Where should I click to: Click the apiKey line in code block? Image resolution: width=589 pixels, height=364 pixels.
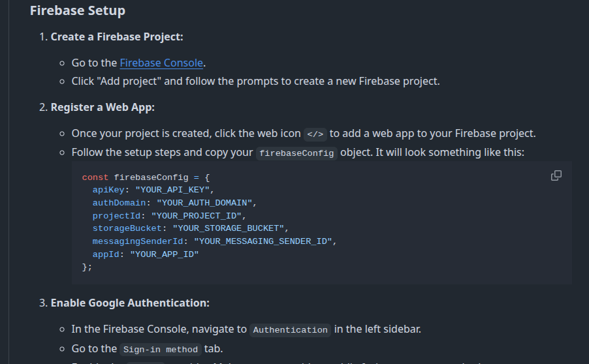(153, 190)
